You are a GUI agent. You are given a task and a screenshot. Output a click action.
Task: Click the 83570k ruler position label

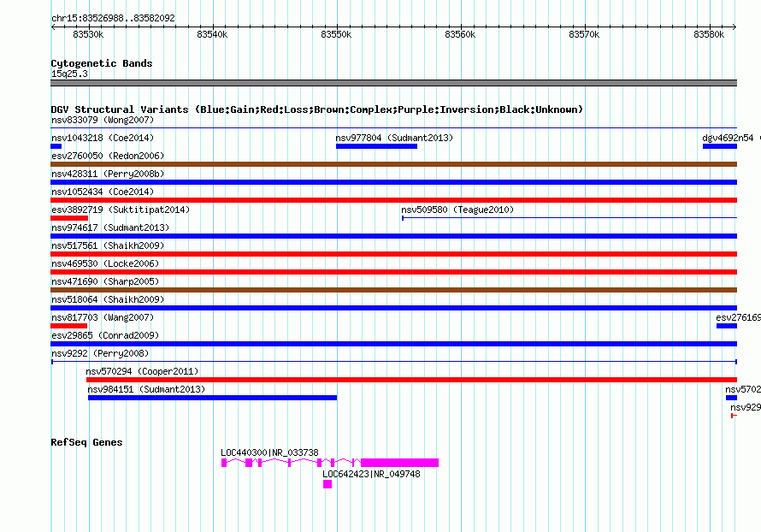584,34
